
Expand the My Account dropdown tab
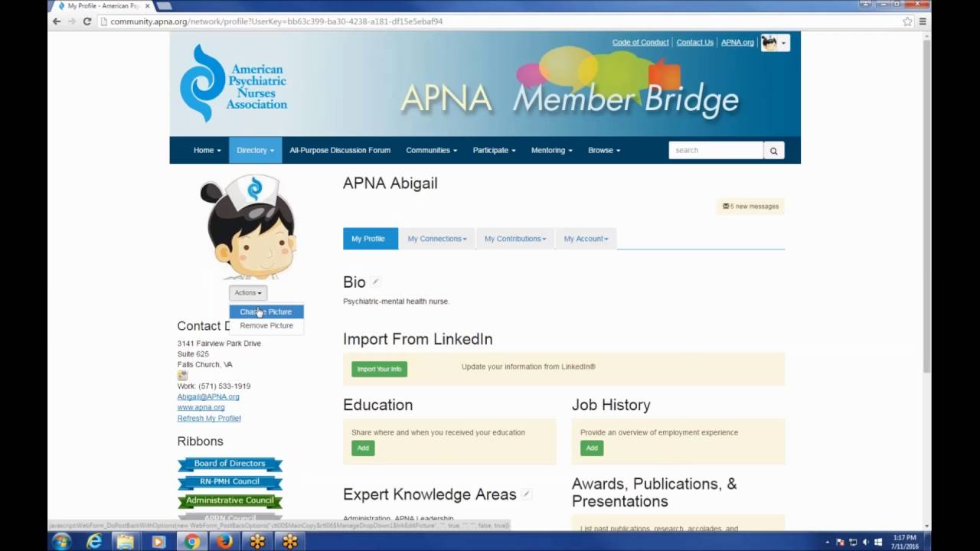click(x=586, y=239)
